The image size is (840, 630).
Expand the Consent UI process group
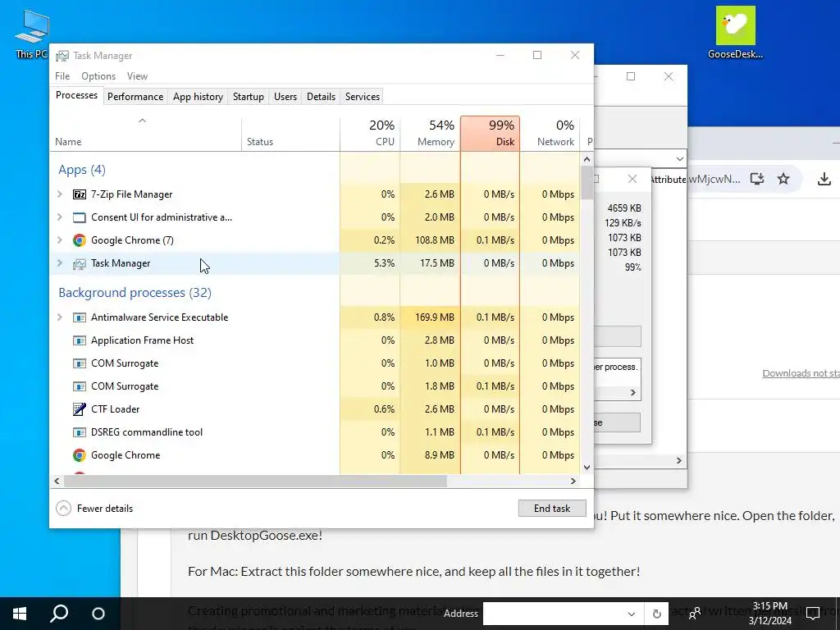[60, 217]
